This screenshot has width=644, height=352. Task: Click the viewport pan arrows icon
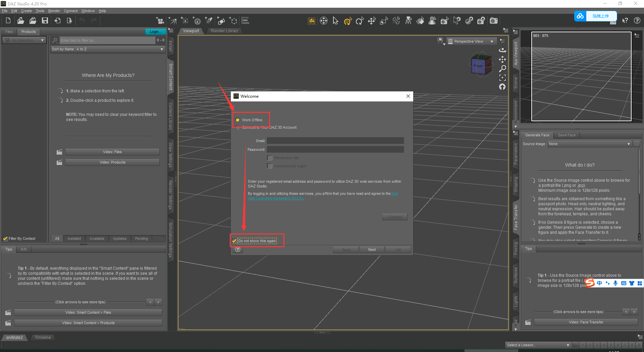pos(502,59)
